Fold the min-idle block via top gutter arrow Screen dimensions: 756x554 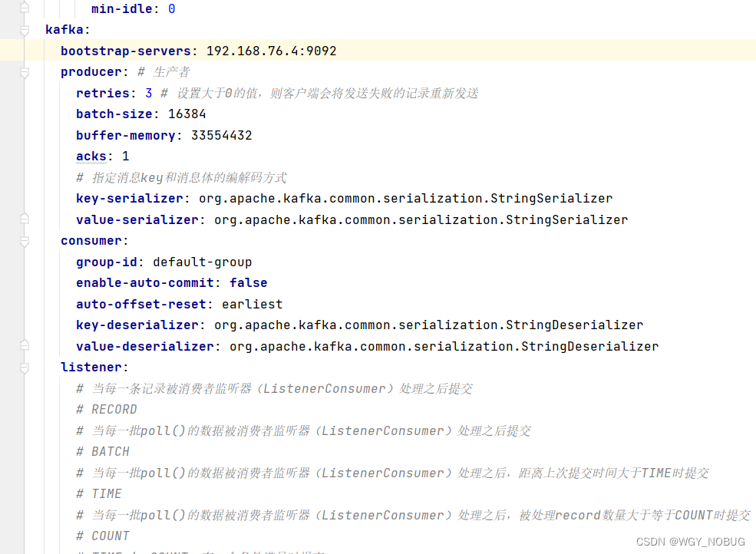click(x=25, y=8)
